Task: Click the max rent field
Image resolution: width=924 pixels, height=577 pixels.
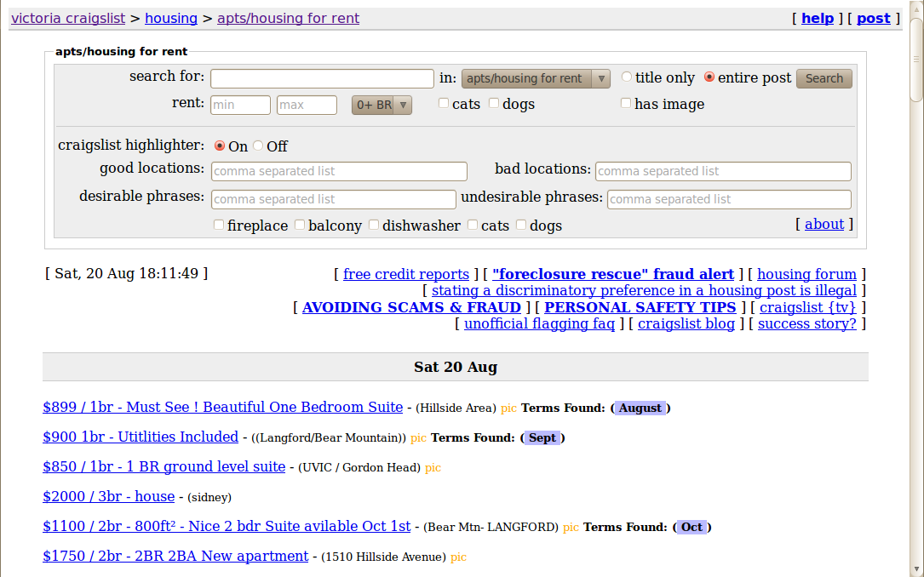Action: point(307,105)
